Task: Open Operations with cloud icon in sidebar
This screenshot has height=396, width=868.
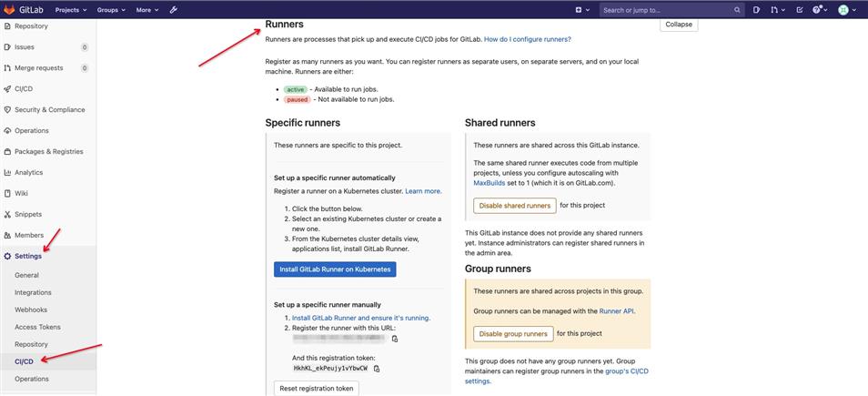Action: tap(32, 131)
